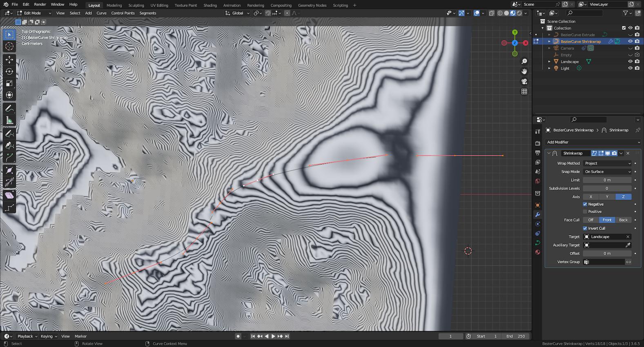Toggle Collection exclude checkbox in outliner
Viewport: 644px width, 347px height.
(x=624, y=28)
